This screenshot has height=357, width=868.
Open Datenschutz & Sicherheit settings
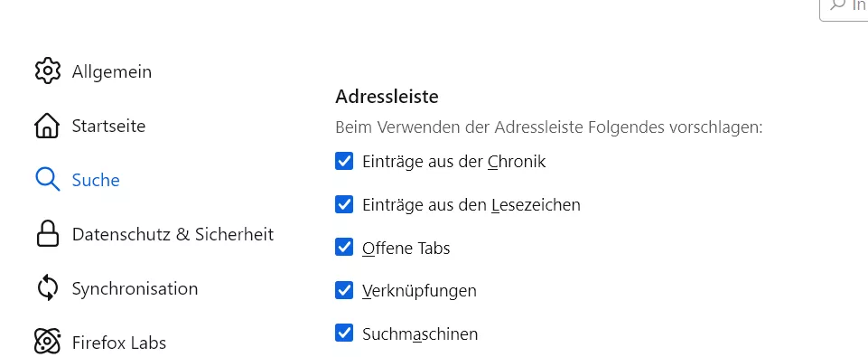click(x=173, y=234)
